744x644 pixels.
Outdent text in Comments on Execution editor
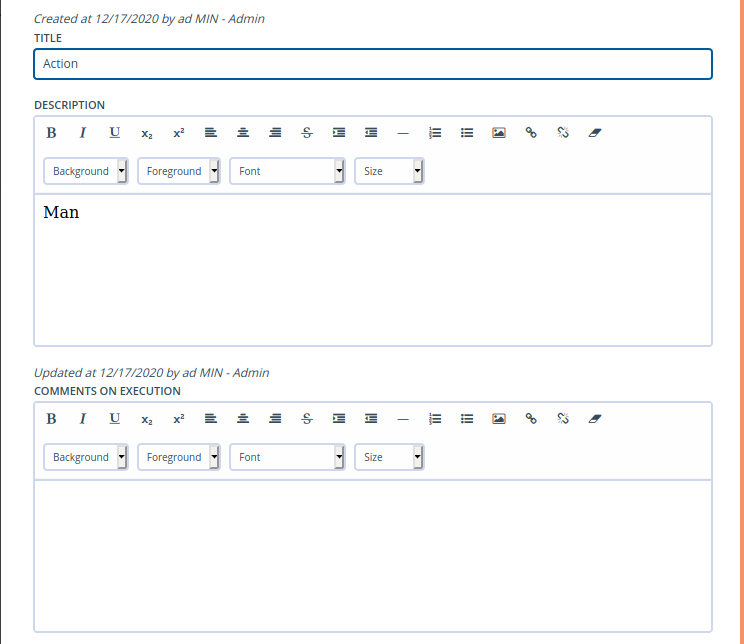point(371,419)
